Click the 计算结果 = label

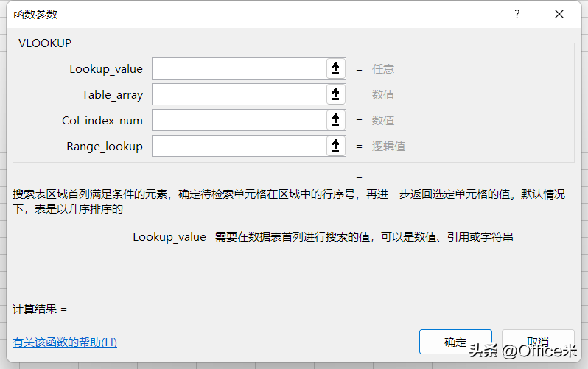point(40,309)
